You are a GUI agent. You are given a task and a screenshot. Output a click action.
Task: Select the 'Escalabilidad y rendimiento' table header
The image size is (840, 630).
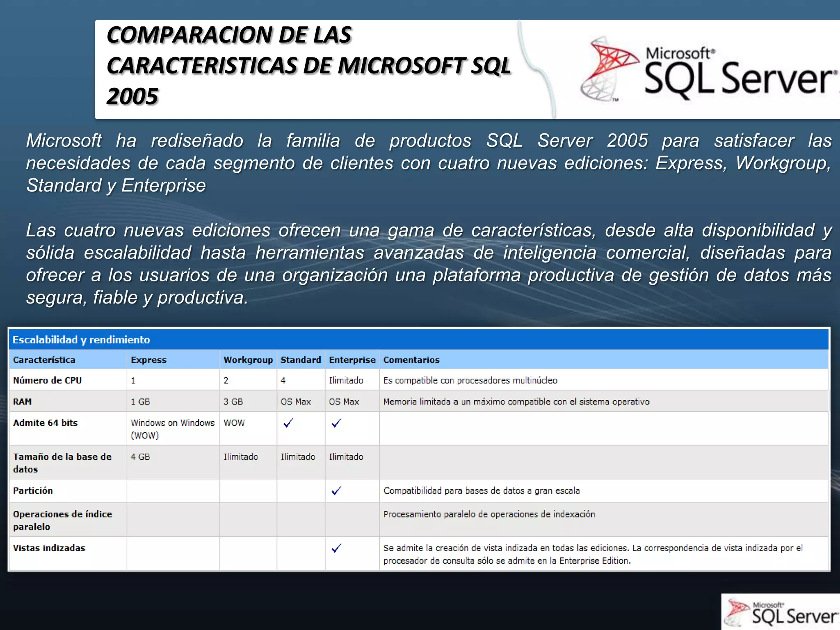coord(81,340)
